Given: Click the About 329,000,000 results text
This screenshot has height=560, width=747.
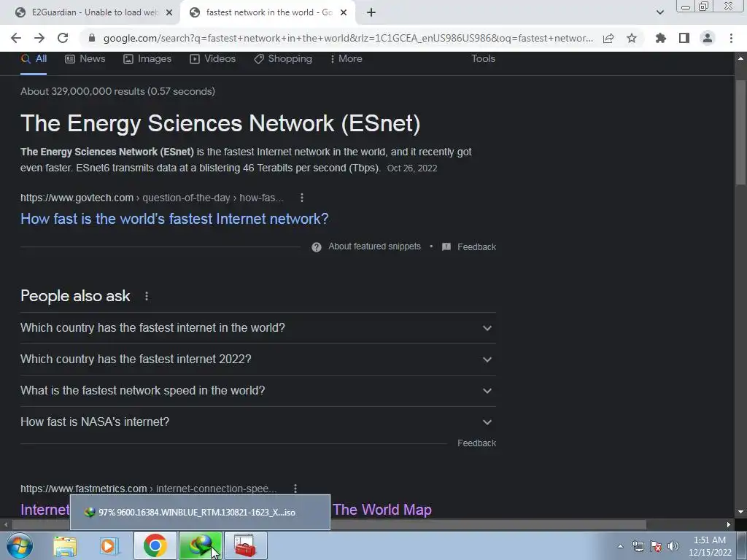Looking at the screenshot, I should click(117, 91).
